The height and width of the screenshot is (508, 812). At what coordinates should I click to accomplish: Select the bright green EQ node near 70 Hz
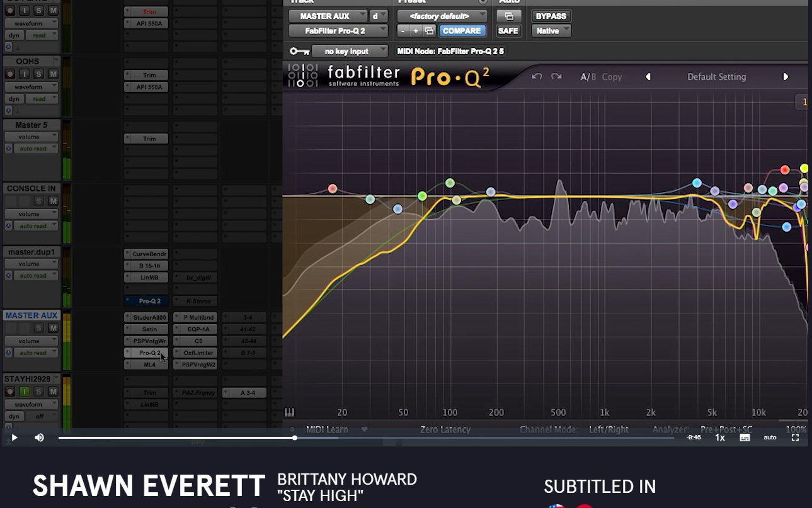point(422,196)
